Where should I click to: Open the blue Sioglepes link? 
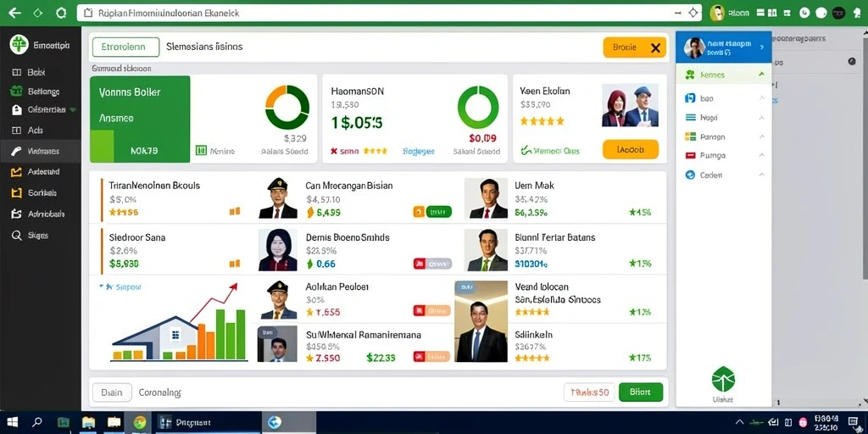click(419, 151)
